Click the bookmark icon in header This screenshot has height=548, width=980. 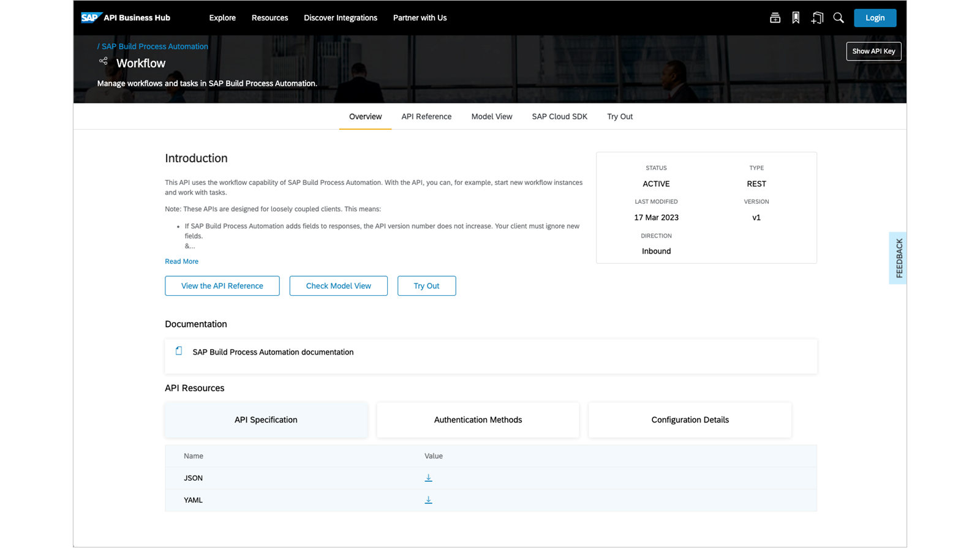796,18
